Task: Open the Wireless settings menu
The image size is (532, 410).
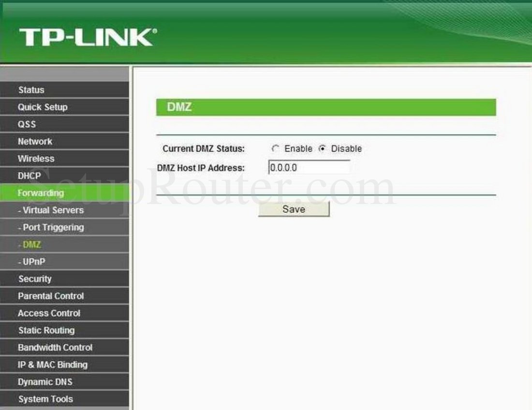Action: (36, 158)
